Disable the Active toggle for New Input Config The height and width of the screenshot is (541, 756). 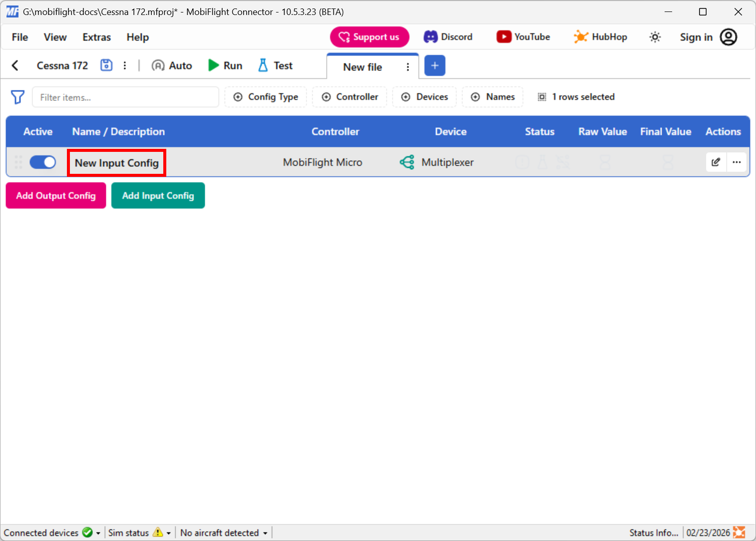[x=43, y=162]
